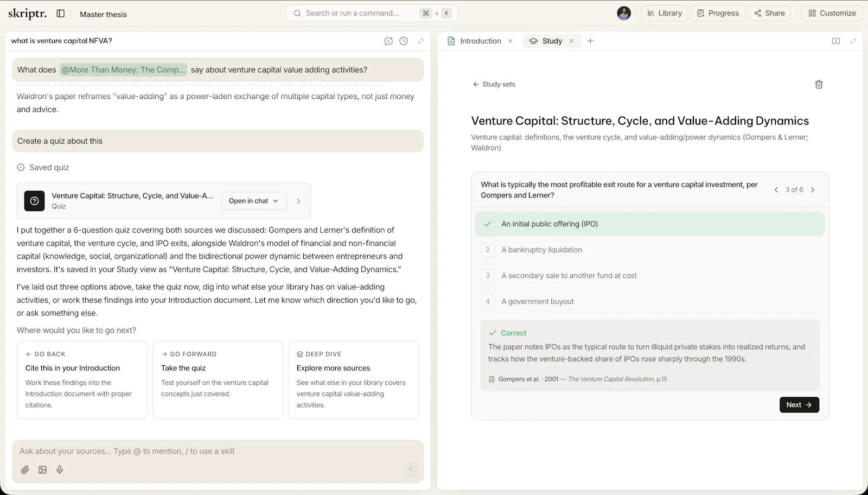Screen dimensions: 868x495
Task: Select the 'Take the quiz' card
Action: (x=218, y=380)
